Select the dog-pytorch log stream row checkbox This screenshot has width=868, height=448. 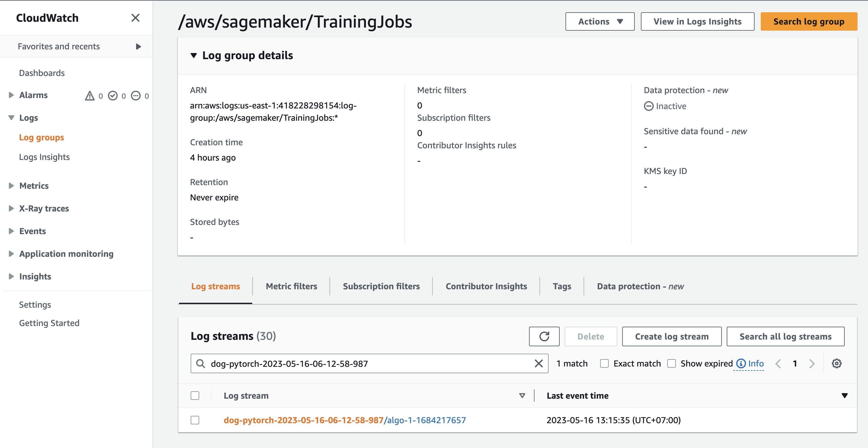195,420
